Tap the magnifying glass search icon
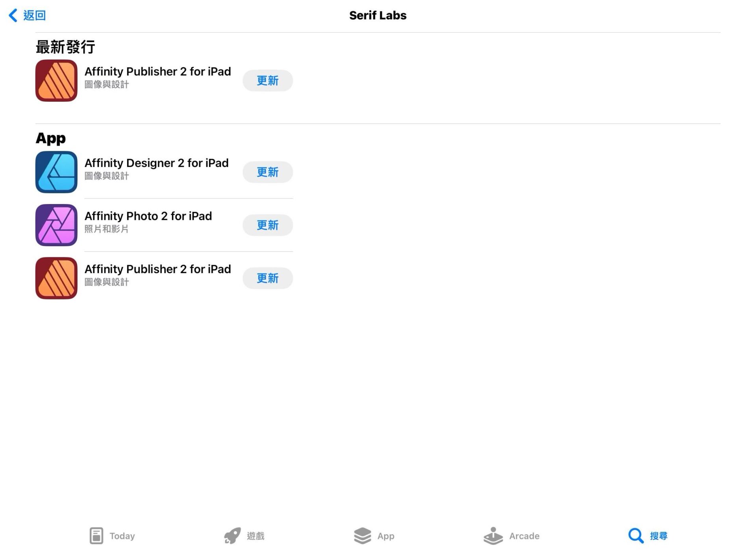This screenshot has width=756, height=552. click(636, 535)
